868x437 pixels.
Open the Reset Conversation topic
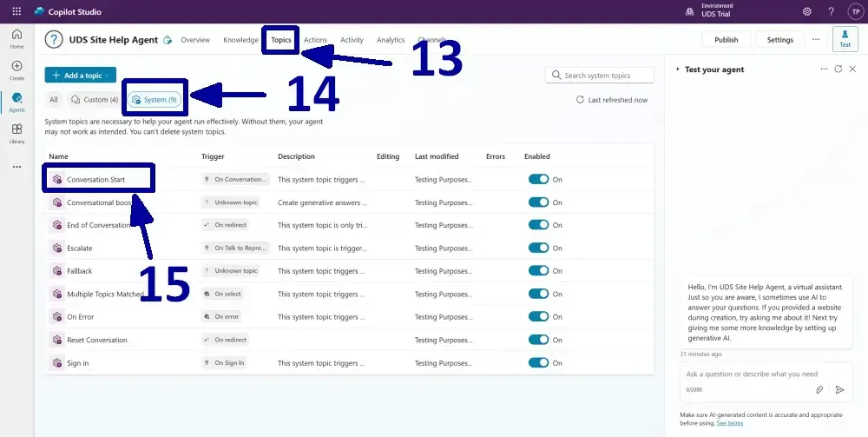point(97,340)
